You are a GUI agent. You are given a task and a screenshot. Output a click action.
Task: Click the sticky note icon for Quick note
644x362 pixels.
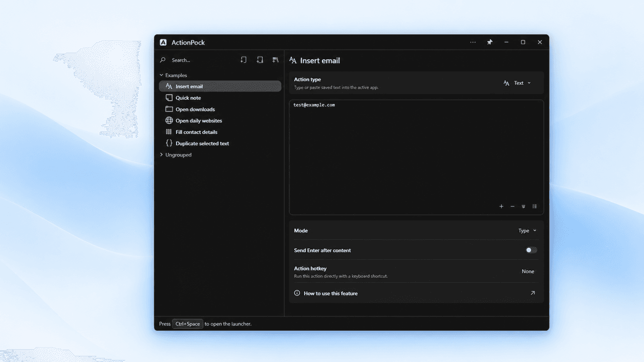coord(169,98)
